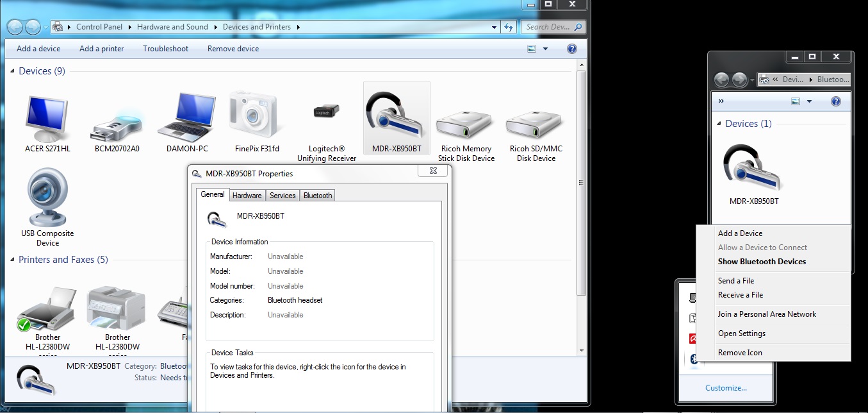The image size is (868, 413).
Task: Click the printer icon in address bar
Action: coord(58,27)
